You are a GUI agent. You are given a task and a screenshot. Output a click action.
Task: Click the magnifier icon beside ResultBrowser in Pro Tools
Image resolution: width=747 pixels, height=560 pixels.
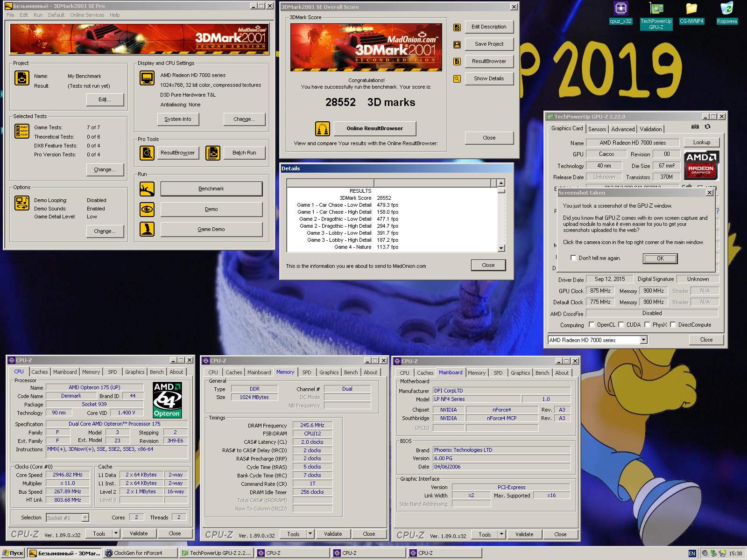tap(147, 153)
